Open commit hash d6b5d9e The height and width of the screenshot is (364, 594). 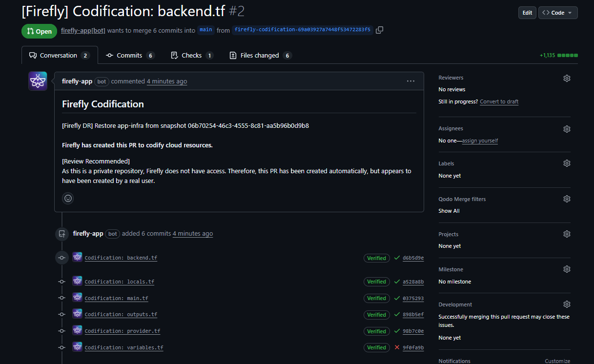click(413, 258)
